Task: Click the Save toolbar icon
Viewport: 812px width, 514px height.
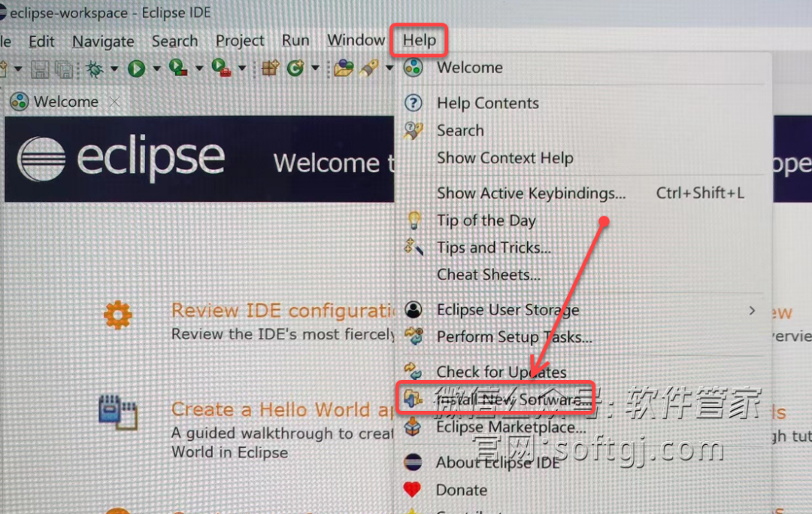Action: (x=40, y=69)
